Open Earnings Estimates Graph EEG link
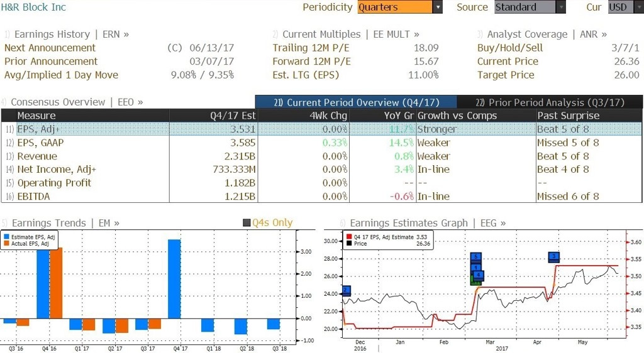The width and height of the screenshot is (644, 353). click(x=428, y=223)
